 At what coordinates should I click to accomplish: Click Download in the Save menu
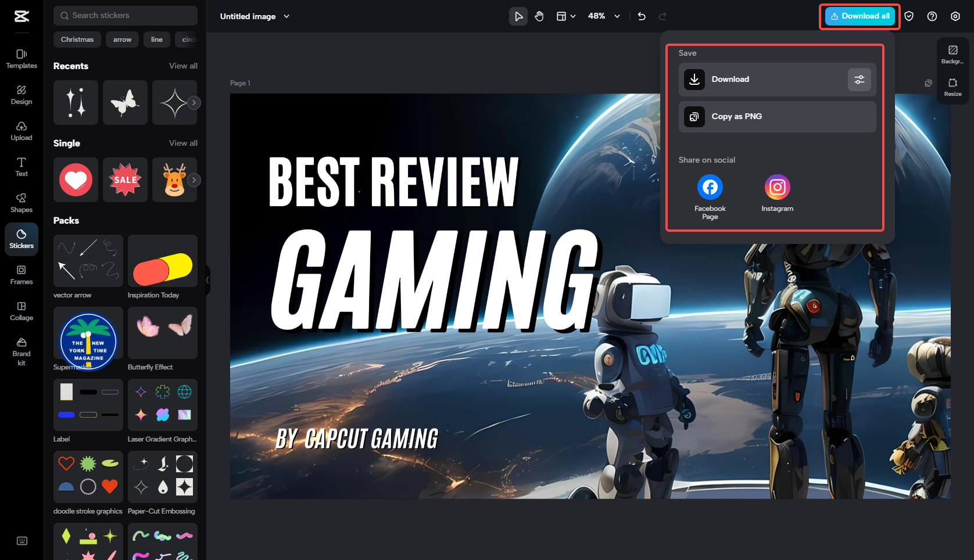(778, 80)
